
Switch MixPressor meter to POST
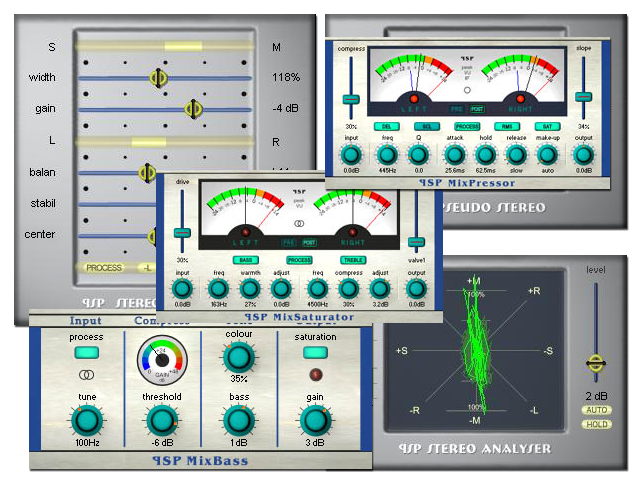[477, 109]
